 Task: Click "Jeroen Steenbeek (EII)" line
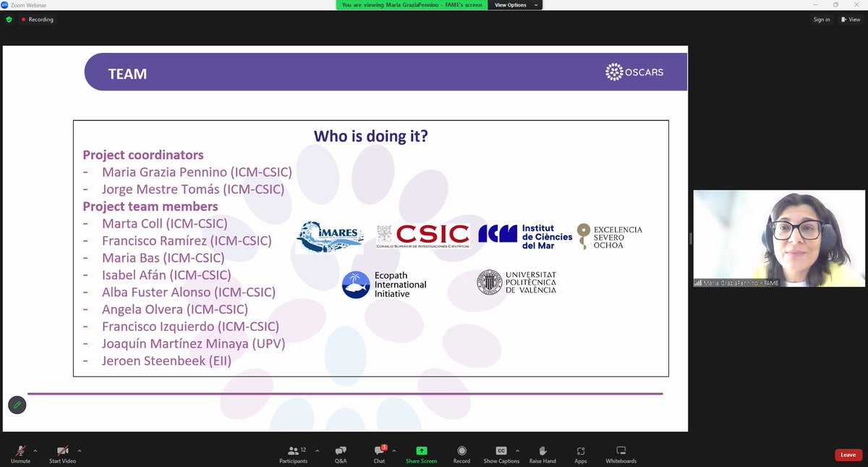(x=166, y=361)
